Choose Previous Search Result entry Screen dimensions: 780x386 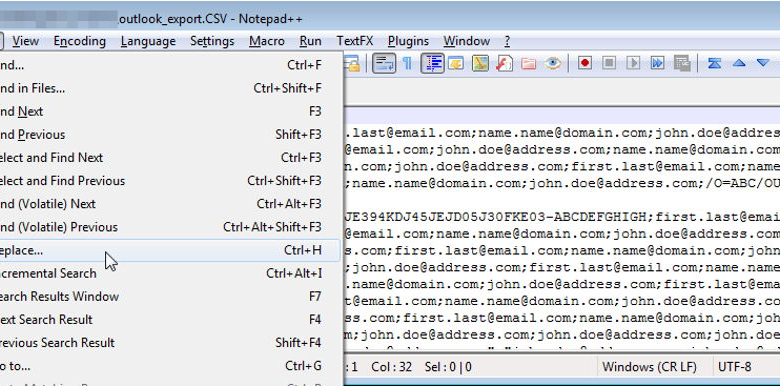pos(169,343)
